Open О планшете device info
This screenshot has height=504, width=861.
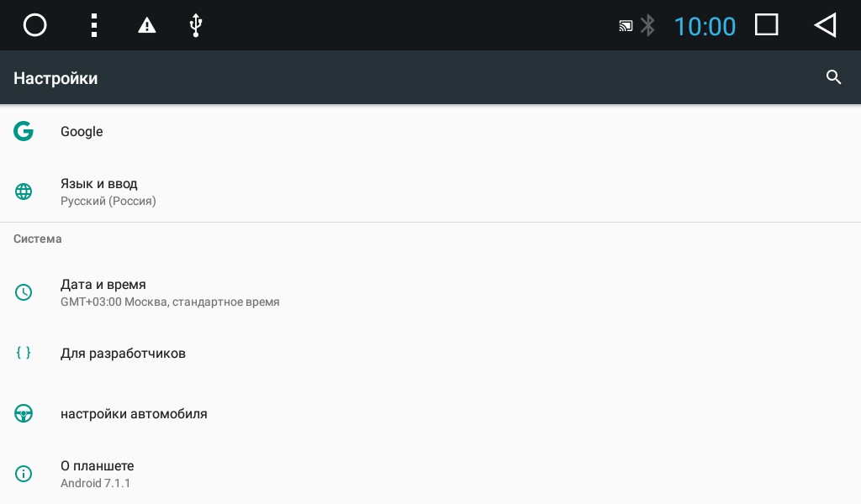pos(430,474)
